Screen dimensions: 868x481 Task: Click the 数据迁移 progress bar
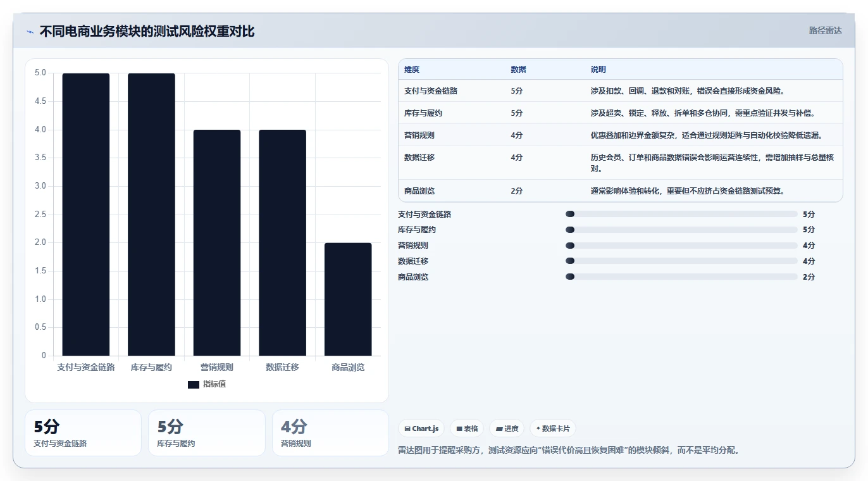coord(681,261)
